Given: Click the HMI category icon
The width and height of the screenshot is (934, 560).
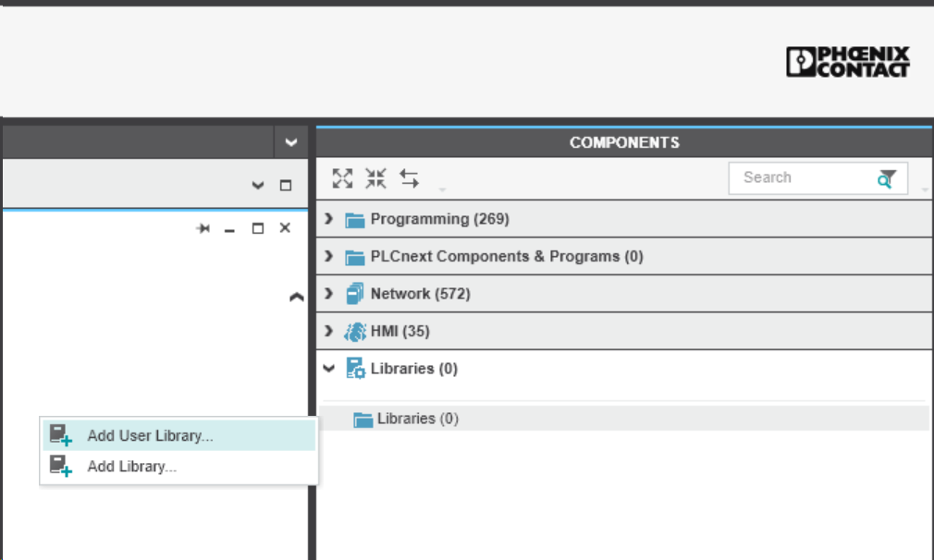Looking at the screenshot, I should click(x=355, y=332).
